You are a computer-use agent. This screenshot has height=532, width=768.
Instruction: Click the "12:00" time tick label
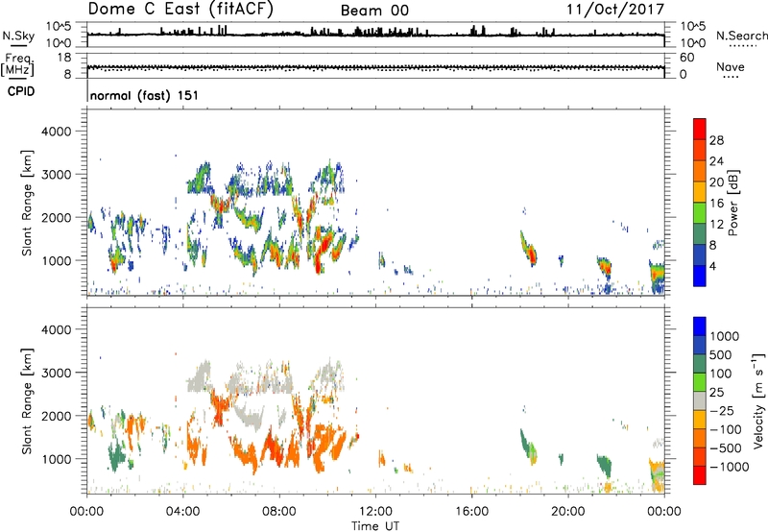pos(375,512)
